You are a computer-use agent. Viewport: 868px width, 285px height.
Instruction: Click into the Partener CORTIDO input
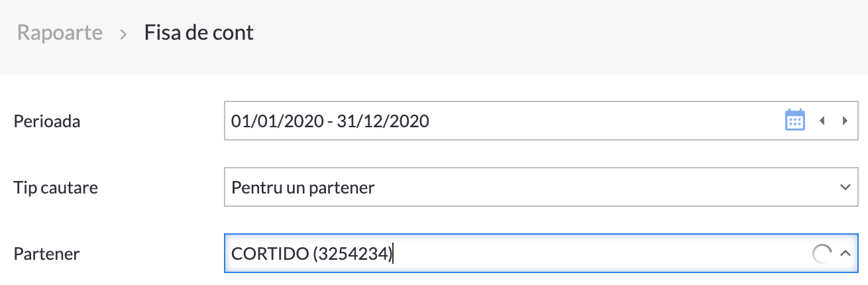[540, 253]
